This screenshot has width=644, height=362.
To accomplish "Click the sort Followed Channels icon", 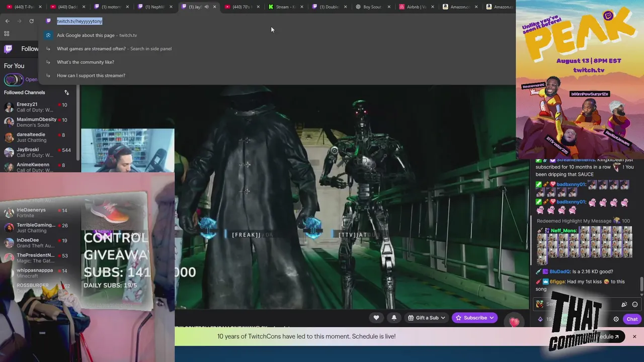I will tap(66, 93).
